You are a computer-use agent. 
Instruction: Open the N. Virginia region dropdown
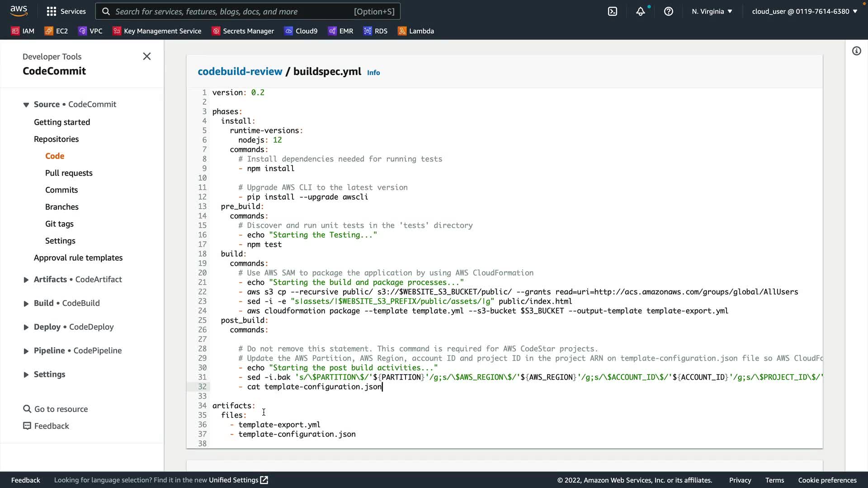pos(712,11)
